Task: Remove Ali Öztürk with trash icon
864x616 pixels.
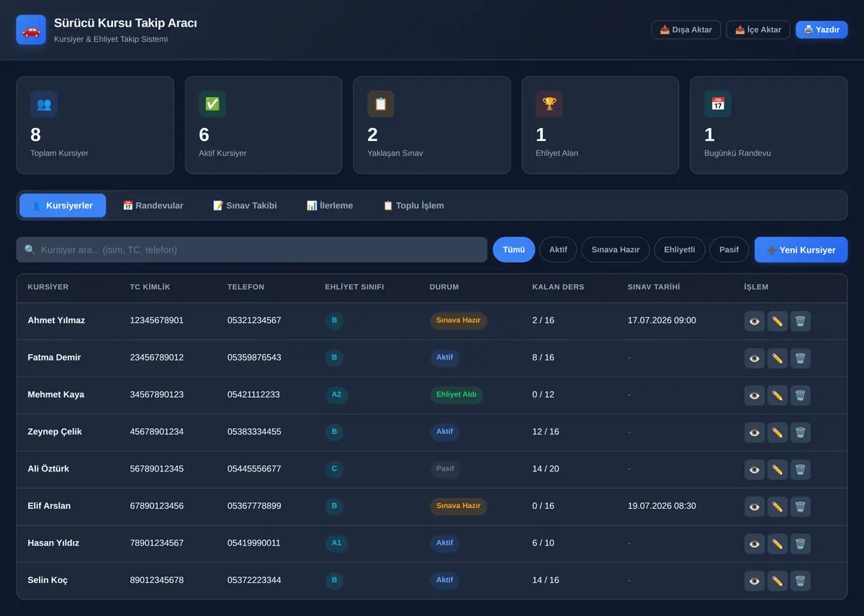Action: (x=800, y=469)
